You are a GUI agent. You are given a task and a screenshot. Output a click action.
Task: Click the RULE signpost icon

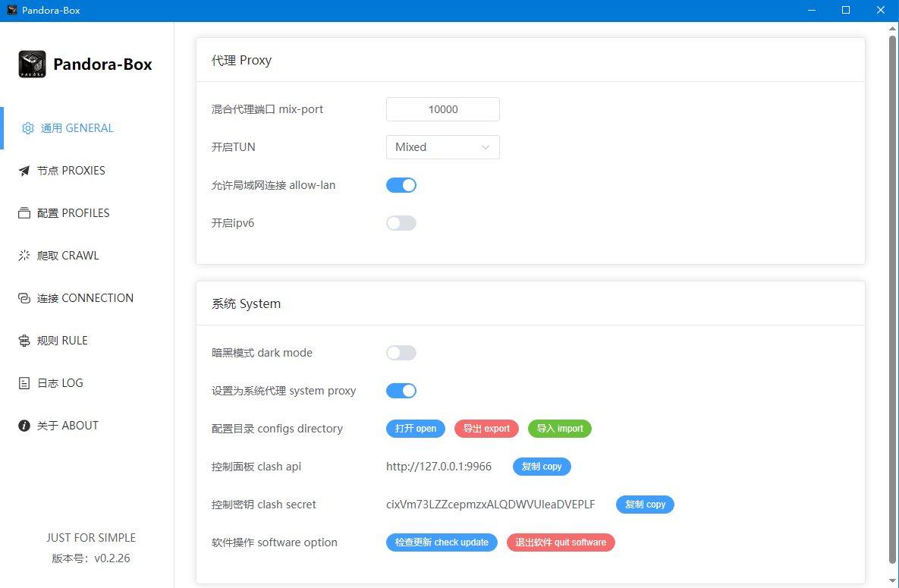(24, 341)
